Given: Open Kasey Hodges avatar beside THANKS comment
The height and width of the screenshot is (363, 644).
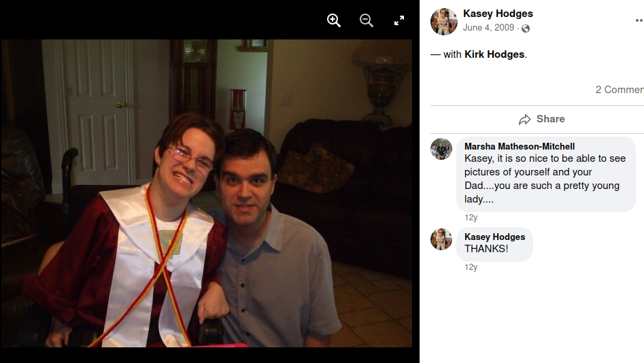Looking at the screenshot, I should click(x=441, y=239).
